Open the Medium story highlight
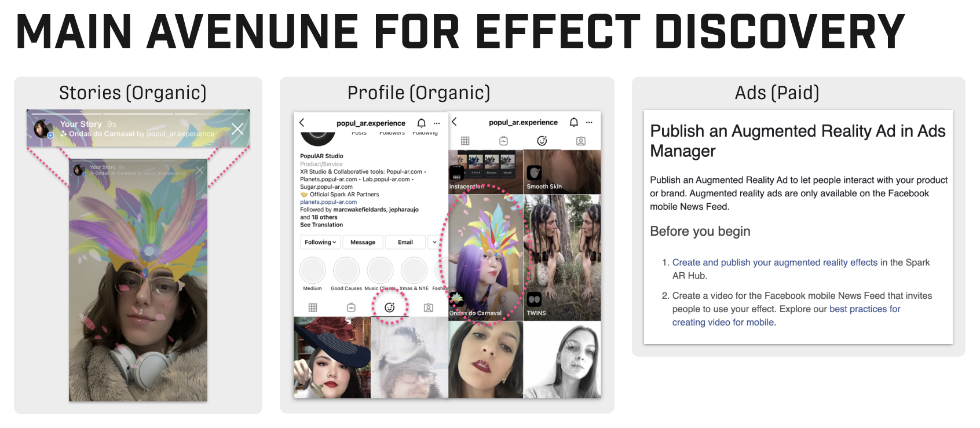The height and width of the screenshot is (428, 980). [x=312, y=270]
